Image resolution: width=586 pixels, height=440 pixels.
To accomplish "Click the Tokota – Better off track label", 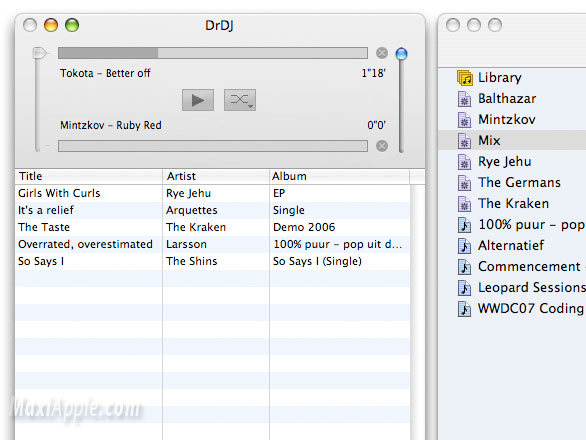I will (x=105, y=73).
